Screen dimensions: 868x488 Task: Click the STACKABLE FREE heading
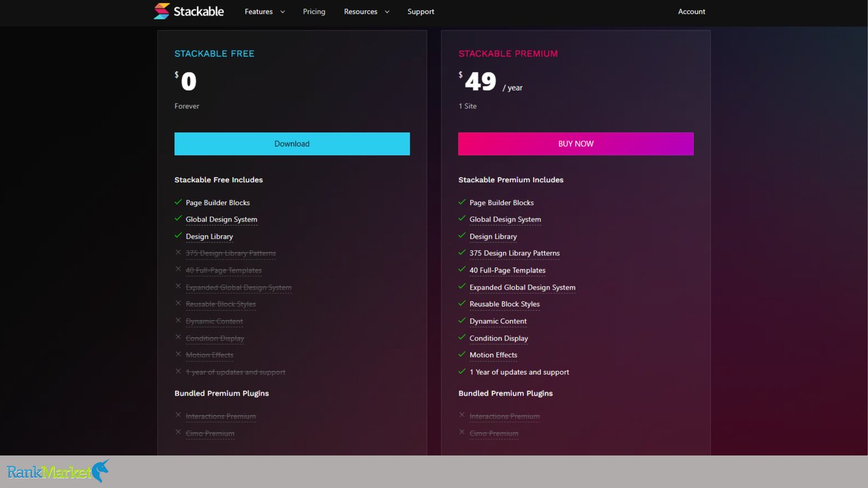tap(214, 53)
